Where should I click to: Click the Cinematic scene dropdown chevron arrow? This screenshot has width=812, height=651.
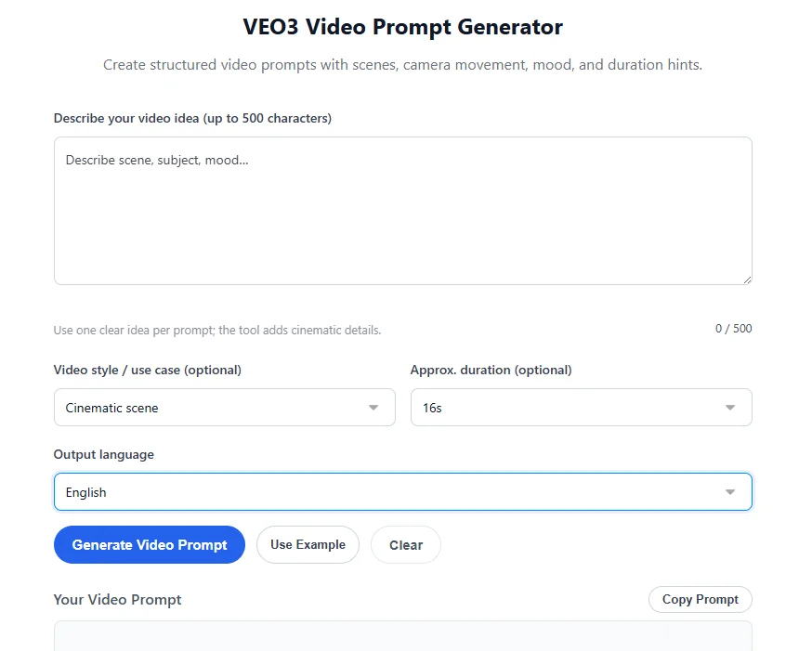click(x=373, y=407)
